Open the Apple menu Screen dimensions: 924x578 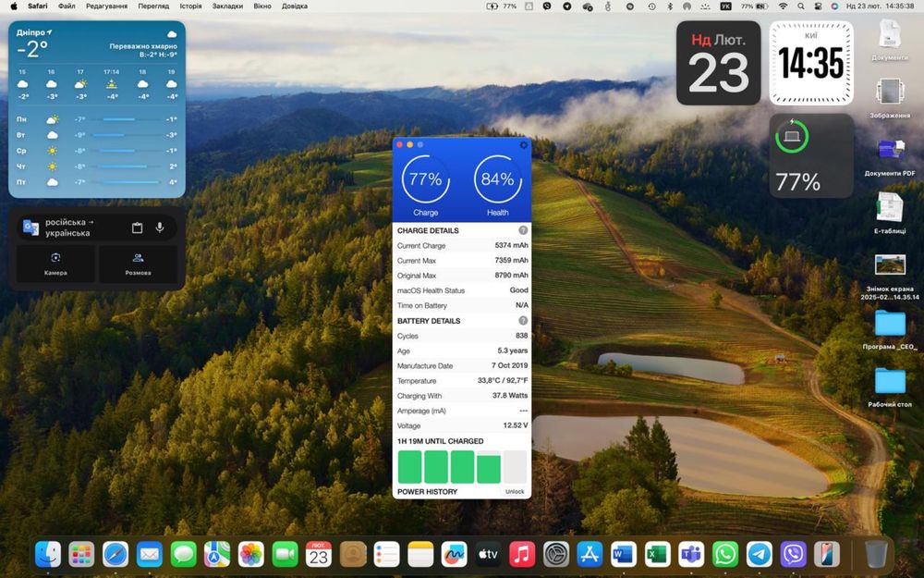tap(14, 6)
